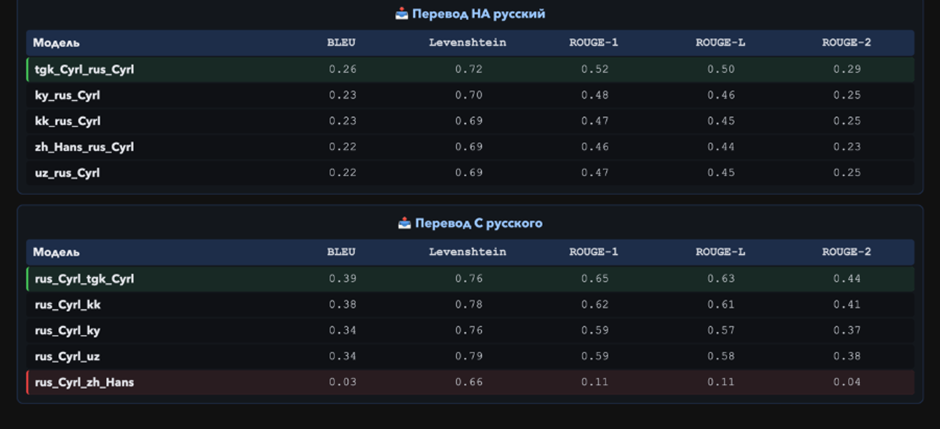This screenshot has height=429, width=940.
Task: Click BLEU header in "Перевод НА русский" table
Action: click(x=341, y=43)
